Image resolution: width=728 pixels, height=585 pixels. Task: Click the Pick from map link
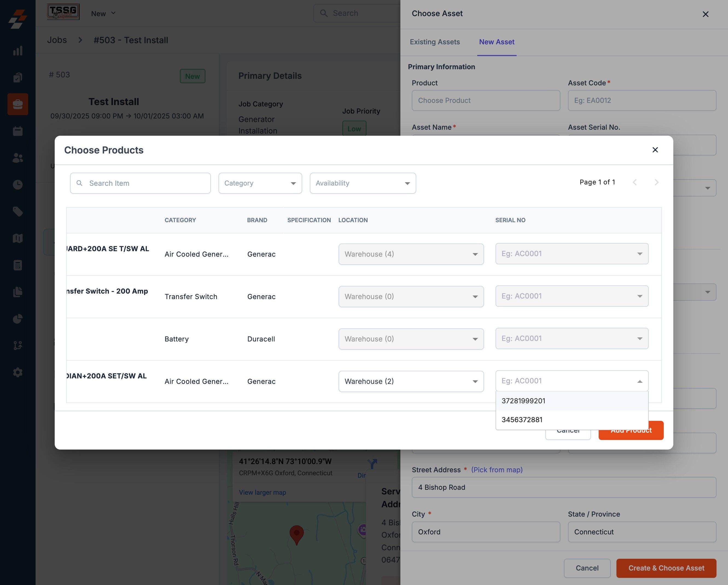[x=497, y=470]
